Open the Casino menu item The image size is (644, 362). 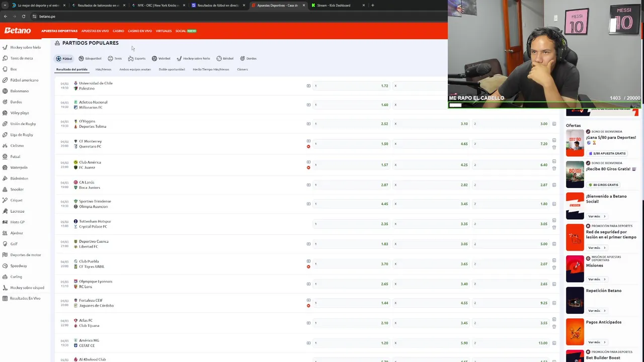[x=118, y=31]
